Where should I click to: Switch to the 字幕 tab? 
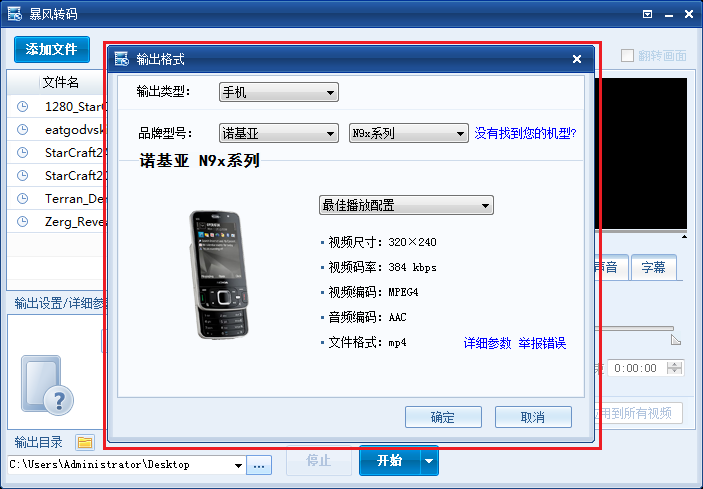(653, 268)
